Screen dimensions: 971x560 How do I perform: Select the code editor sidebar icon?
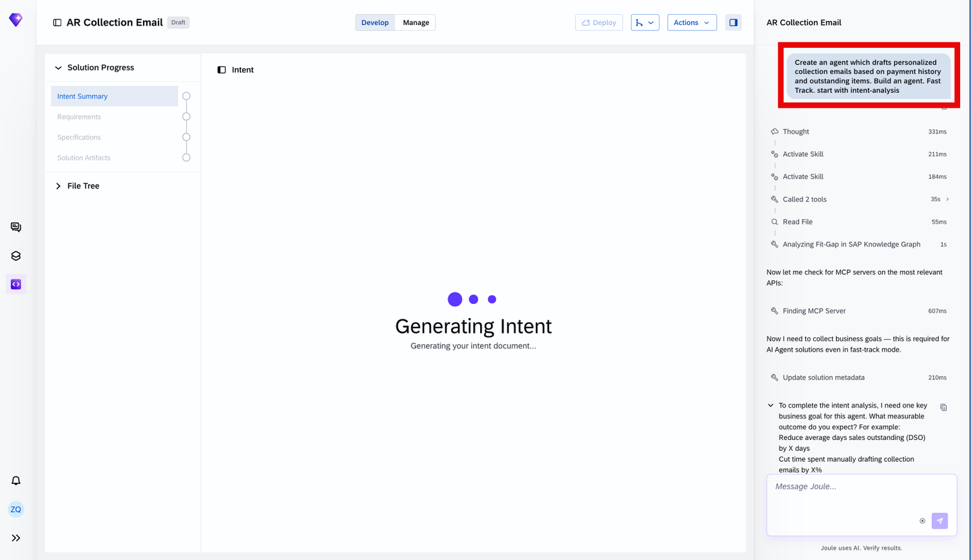(16, 284)
